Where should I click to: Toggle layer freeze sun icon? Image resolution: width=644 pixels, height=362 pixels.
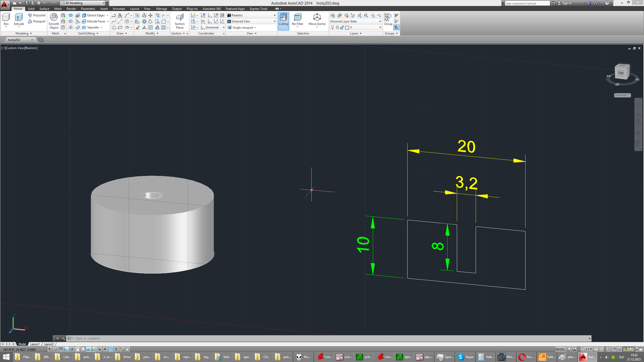point(337,27)
